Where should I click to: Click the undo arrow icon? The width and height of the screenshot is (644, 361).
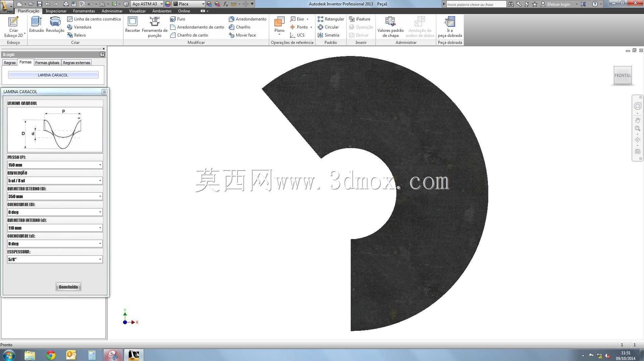(x=48, y=4)
